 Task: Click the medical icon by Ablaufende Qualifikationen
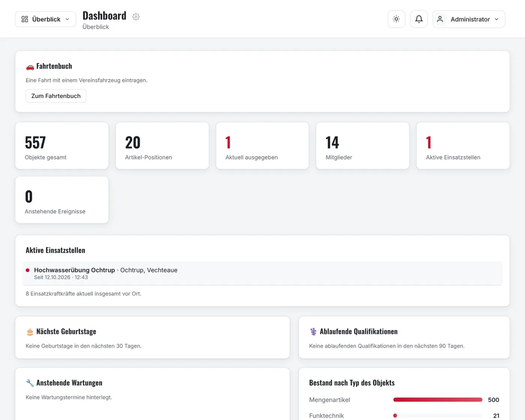tap(313, 332)
